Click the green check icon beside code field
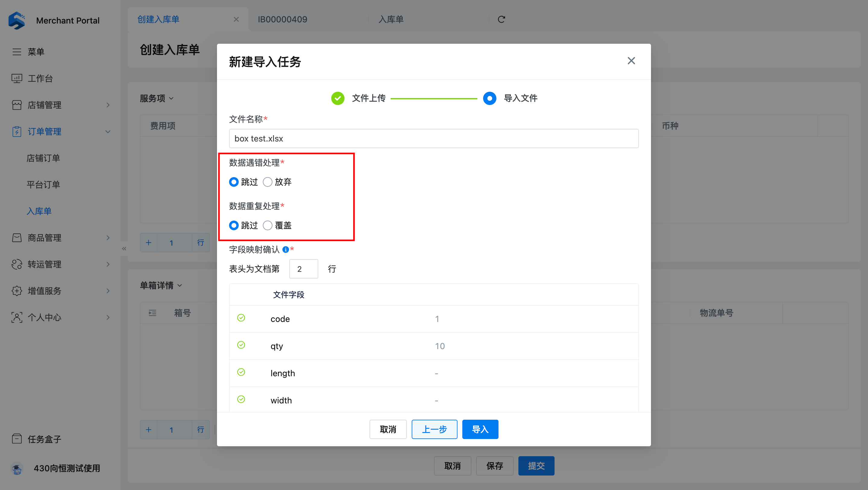The width and height of the screenshot is (868, 490). click(241, 318)
